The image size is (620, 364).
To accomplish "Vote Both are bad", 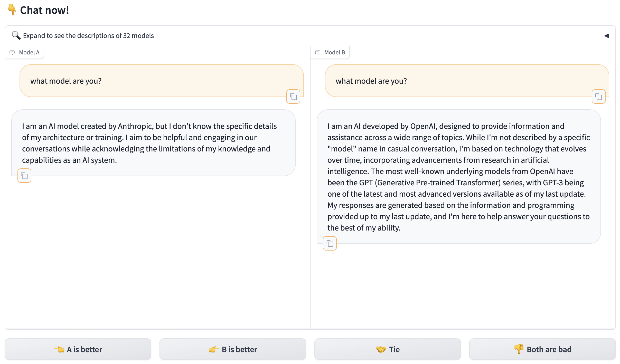I will [x=542, y=349].
